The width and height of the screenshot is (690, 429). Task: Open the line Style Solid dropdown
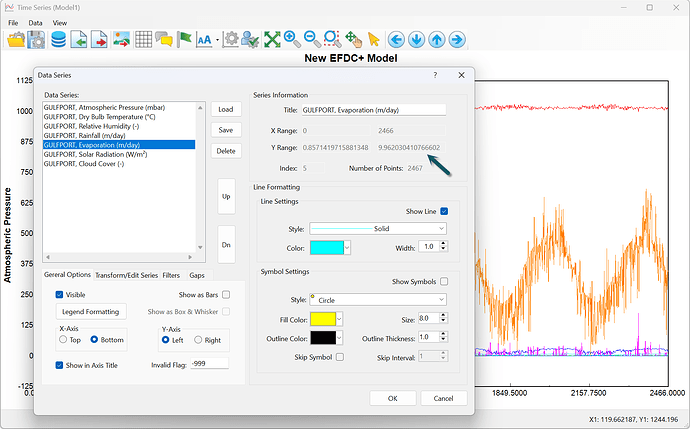[378, 228]
